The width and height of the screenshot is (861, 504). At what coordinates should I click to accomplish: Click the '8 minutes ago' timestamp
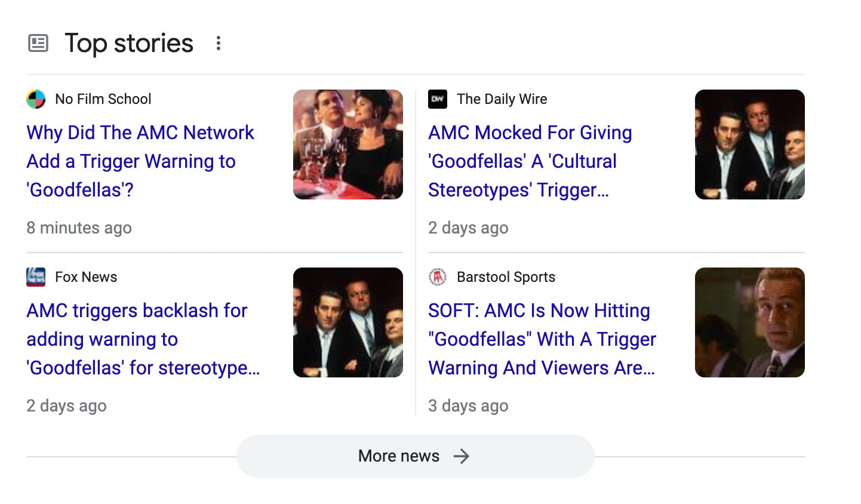pyautogui.click(x=79, y=228)
